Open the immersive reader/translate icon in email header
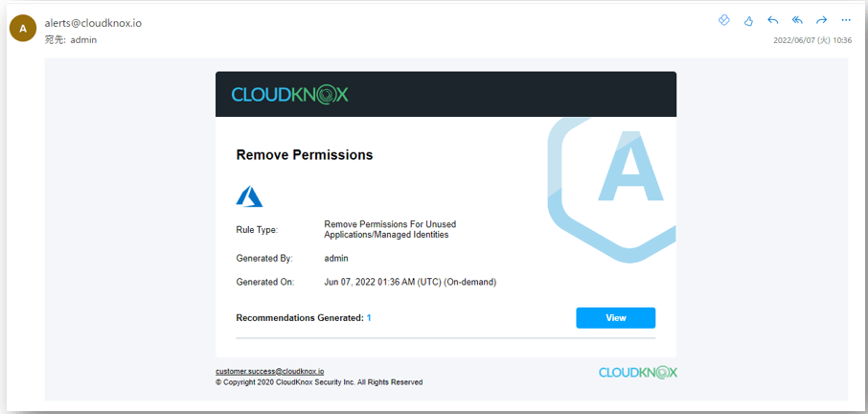 [x=723, y=20]
